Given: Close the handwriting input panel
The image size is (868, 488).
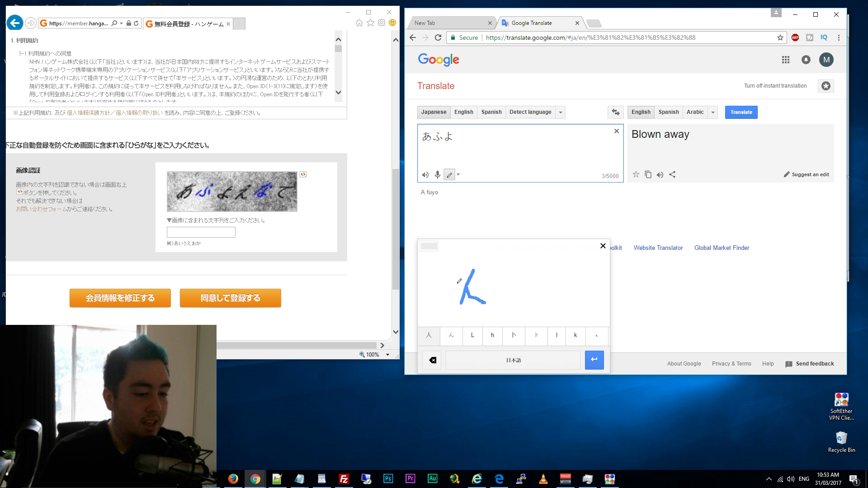Looking at the screenshot, I should click(603, 246).
